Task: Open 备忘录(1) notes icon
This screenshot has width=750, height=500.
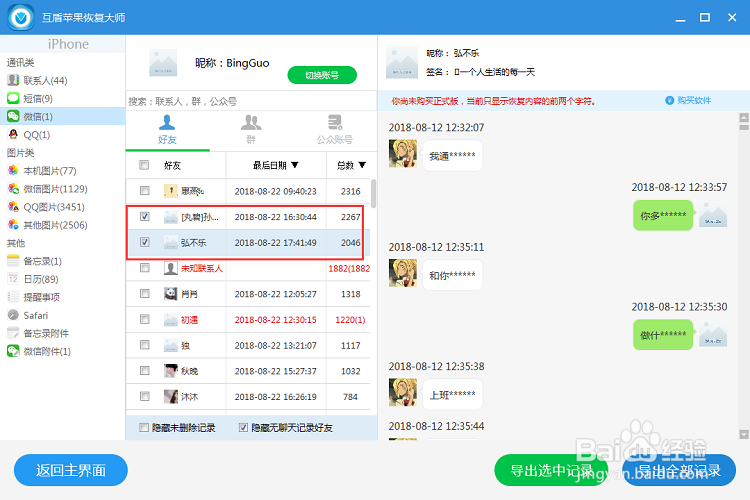Action: coord(13,261)
